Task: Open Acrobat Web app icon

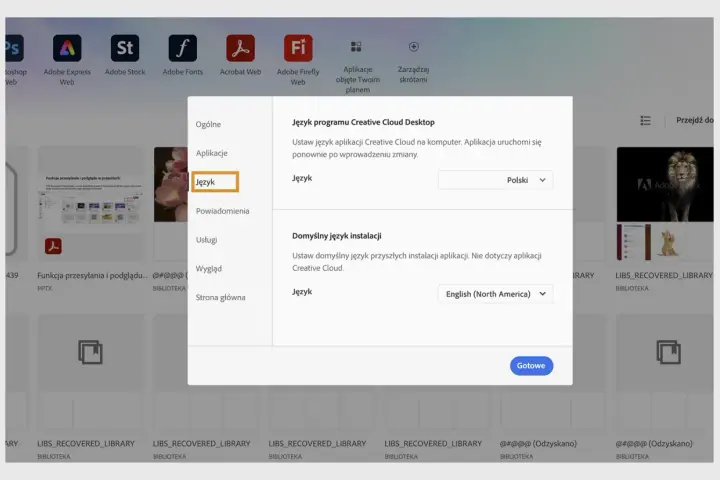Action: pyautogui.click(x=240, y=48)
